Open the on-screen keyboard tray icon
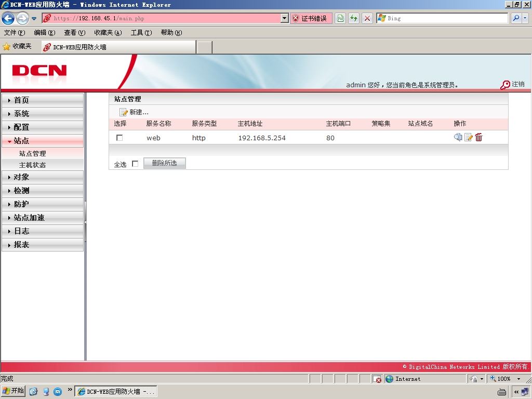532x399 pixels. pos(502,392)
